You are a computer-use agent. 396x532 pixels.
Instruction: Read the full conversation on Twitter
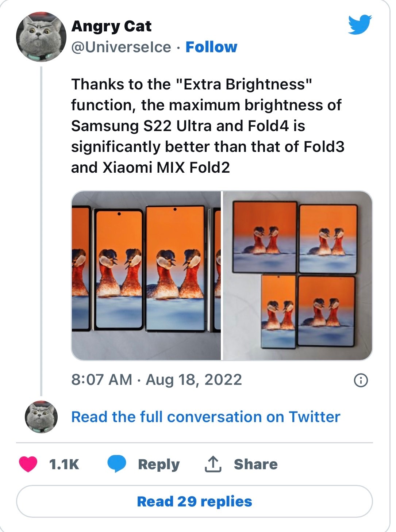pyautogui.click(x=205, y=417)
